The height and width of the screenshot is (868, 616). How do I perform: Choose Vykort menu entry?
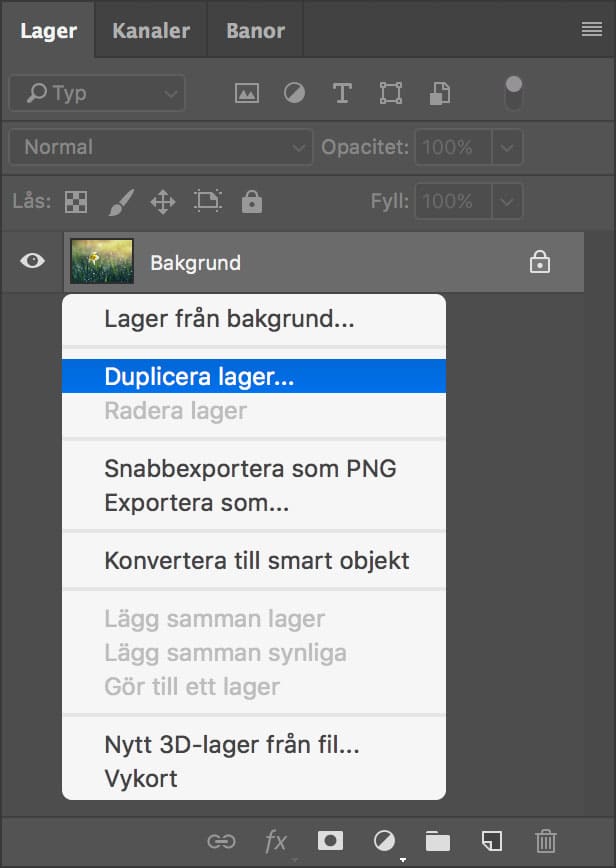254,779
